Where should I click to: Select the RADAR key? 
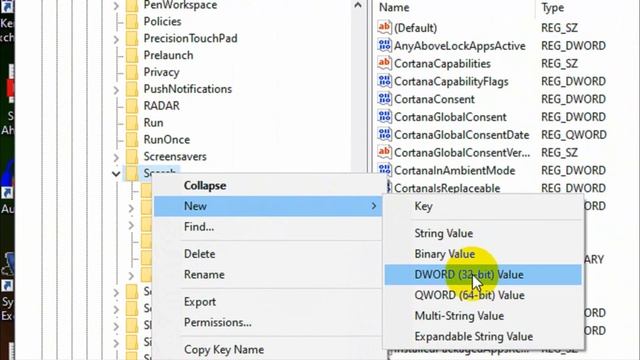[x=161, y=106]
